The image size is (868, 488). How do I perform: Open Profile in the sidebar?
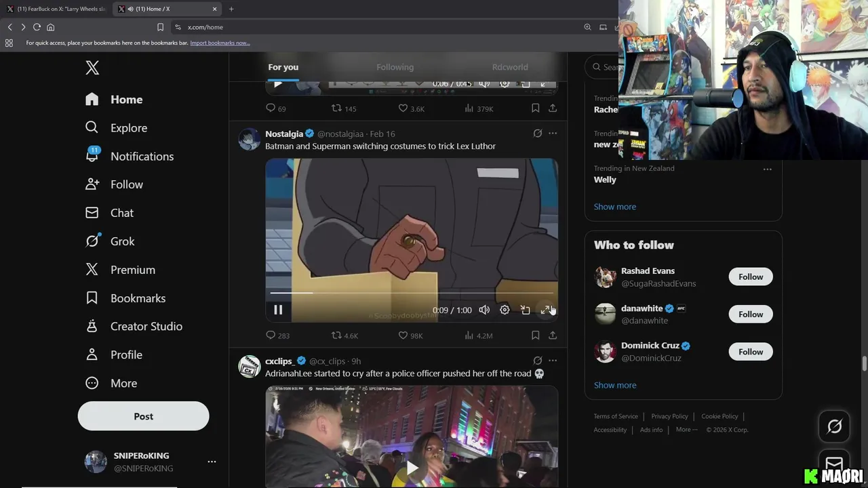[113, 354]
